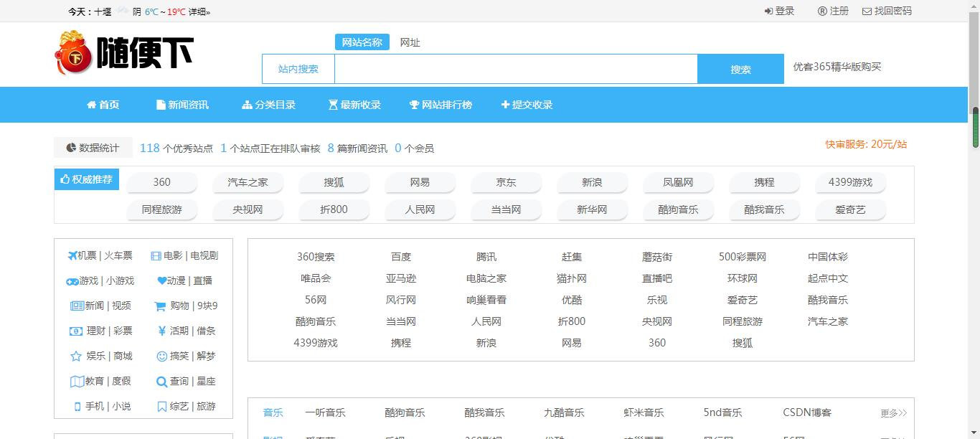Open the CSDN博客 site link
The height and width of the screenshot is (439, 980).
pos(807,412)
